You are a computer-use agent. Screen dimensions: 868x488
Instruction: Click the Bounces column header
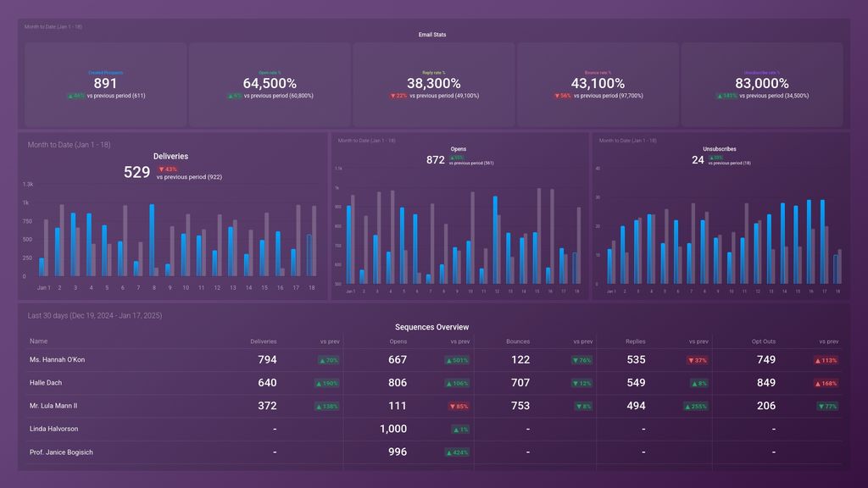[518, 341]
